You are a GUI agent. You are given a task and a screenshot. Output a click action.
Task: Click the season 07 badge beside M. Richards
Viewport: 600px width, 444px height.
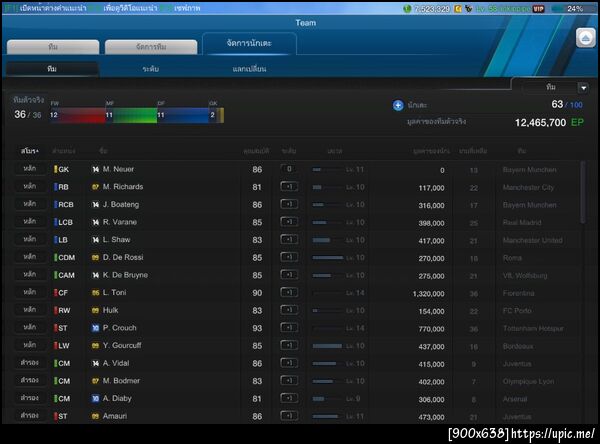95,187
